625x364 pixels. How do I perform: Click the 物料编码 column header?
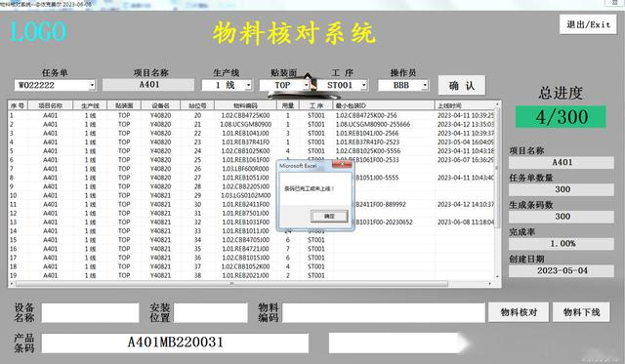[245, 105]
